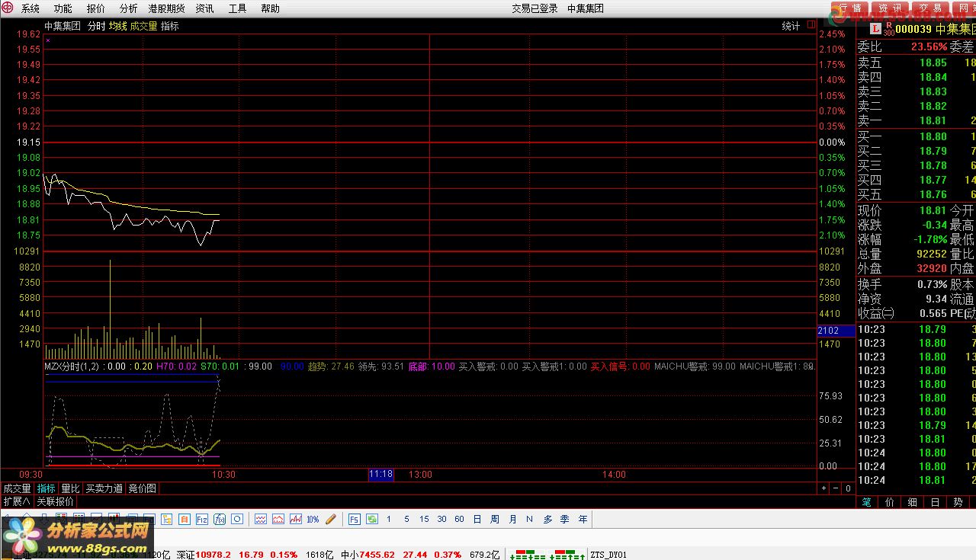The image size is (976, 560).
Task: Switch to 30-minute period
Action: [442, 519]
